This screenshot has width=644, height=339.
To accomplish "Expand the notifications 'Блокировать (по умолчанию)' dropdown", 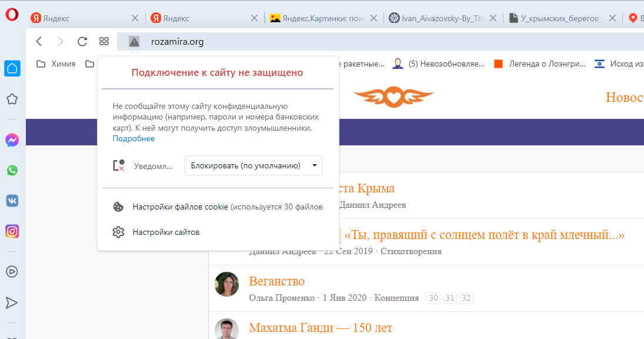I will tap(253, 166).
